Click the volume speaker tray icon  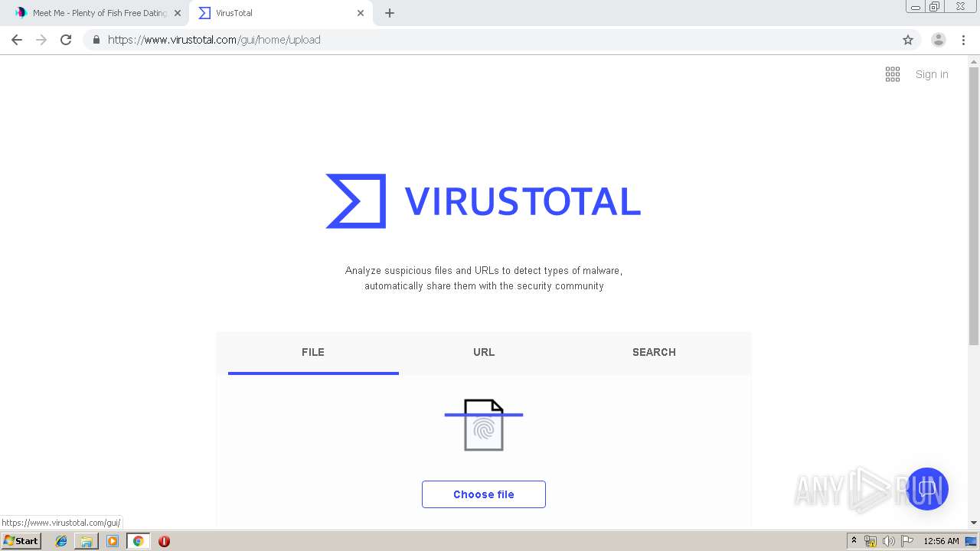(889, 541)
